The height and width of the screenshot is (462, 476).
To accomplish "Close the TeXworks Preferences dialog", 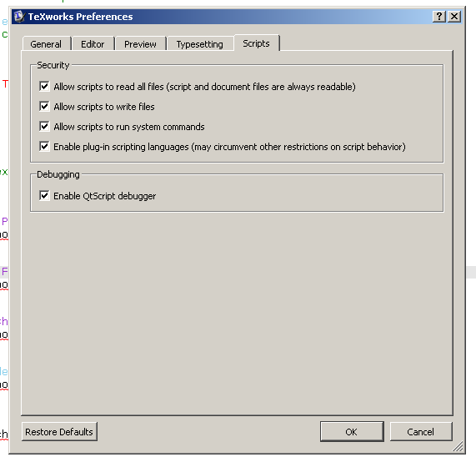I will click(x=454, y=17).
